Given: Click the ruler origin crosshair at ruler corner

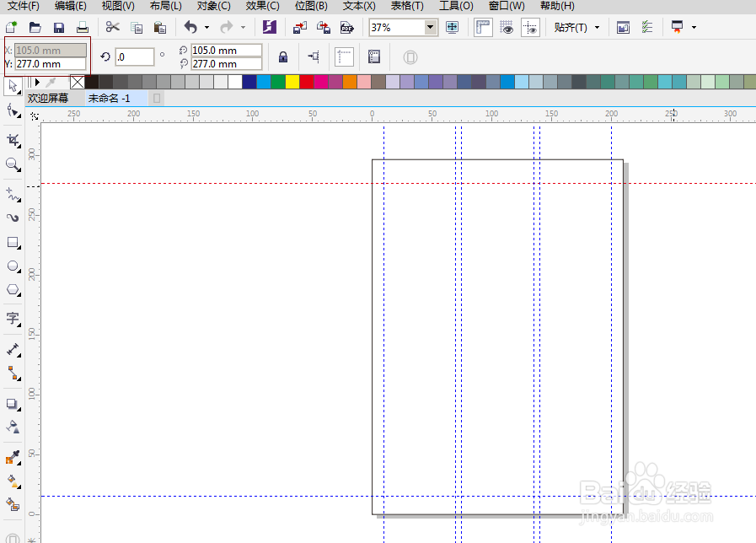Looking at the screenshot, I should click(x=35, y=116).
